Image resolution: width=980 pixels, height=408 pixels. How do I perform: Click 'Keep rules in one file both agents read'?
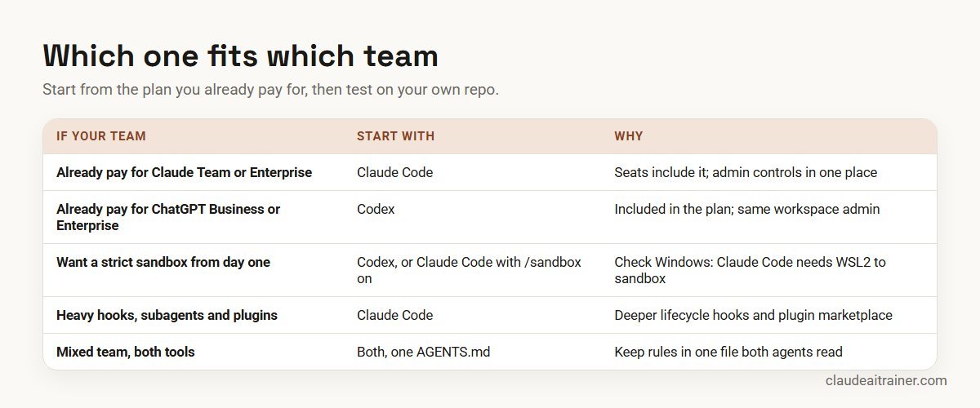(x=728, y=352)
